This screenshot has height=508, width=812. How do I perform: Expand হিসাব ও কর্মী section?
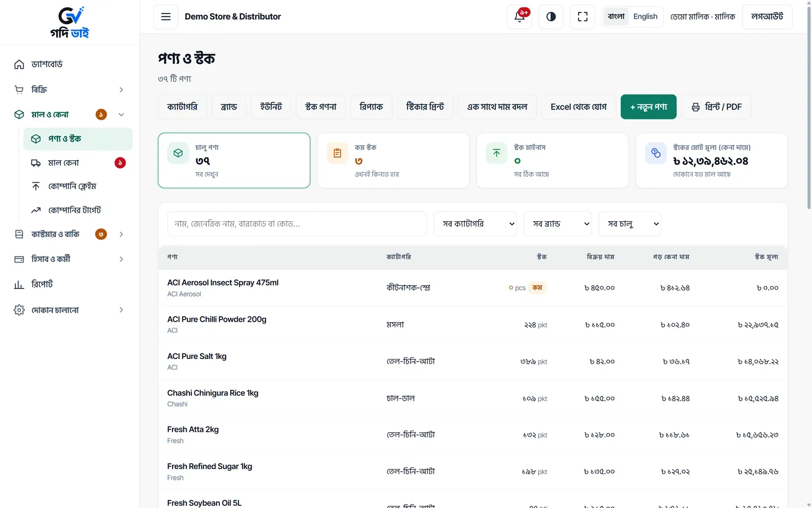tap(121, 259)
